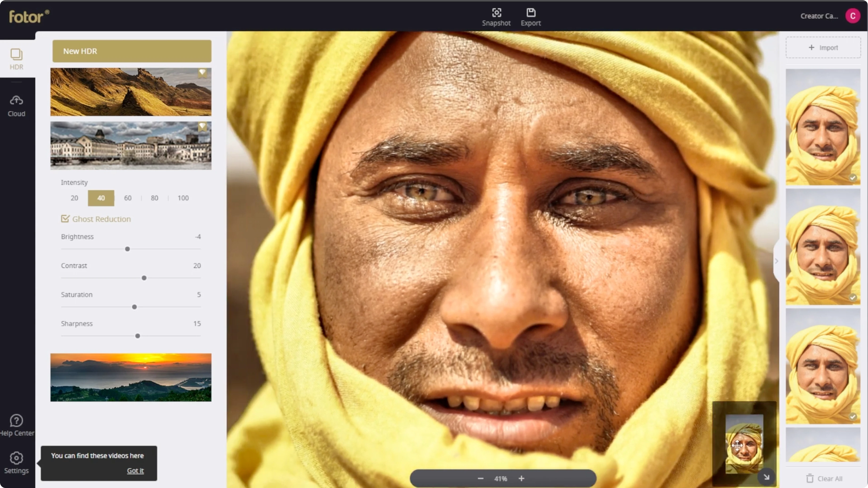
Task: Set intensity to 100
Action: pos(183,198)
